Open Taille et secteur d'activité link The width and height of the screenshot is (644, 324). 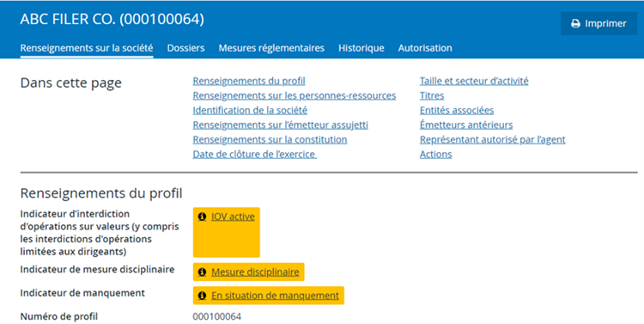click(x=474, y=81)
